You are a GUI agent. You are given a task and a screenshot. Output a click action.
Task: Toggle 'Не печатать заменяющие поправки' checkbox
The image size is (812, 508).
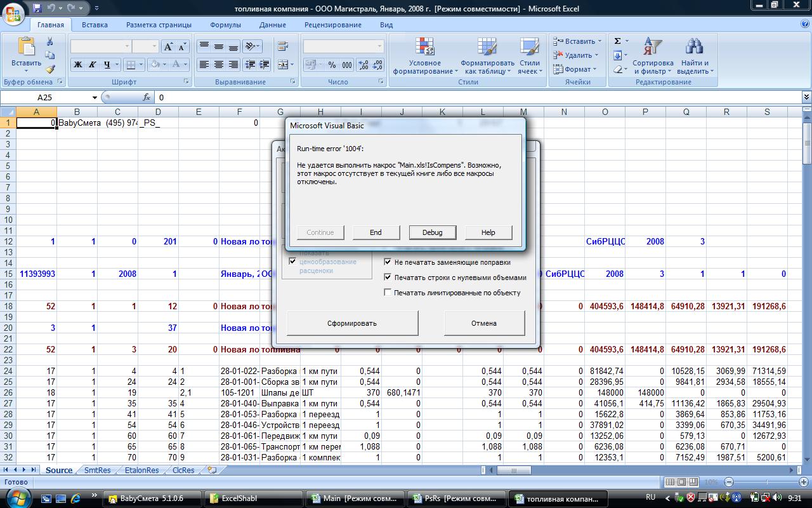388,262
